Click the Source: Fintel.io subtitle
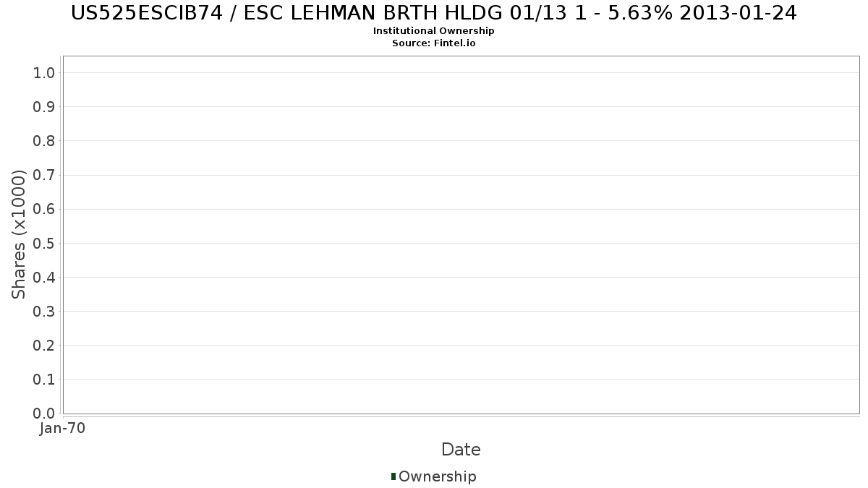868x488 pixels. [434, 43]
